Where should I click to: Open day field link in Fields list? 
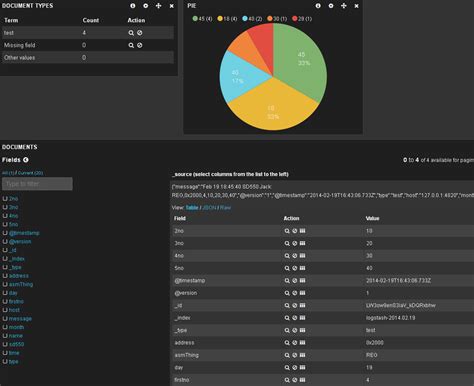13,293
